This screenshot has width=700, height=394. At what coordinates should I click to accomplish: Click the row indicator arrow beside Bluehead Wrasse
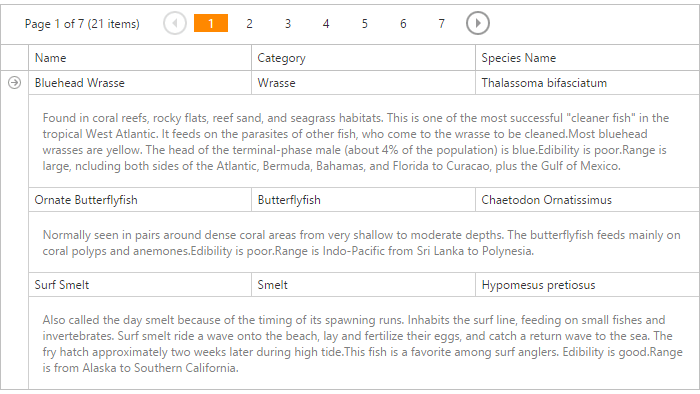(14, 83)
